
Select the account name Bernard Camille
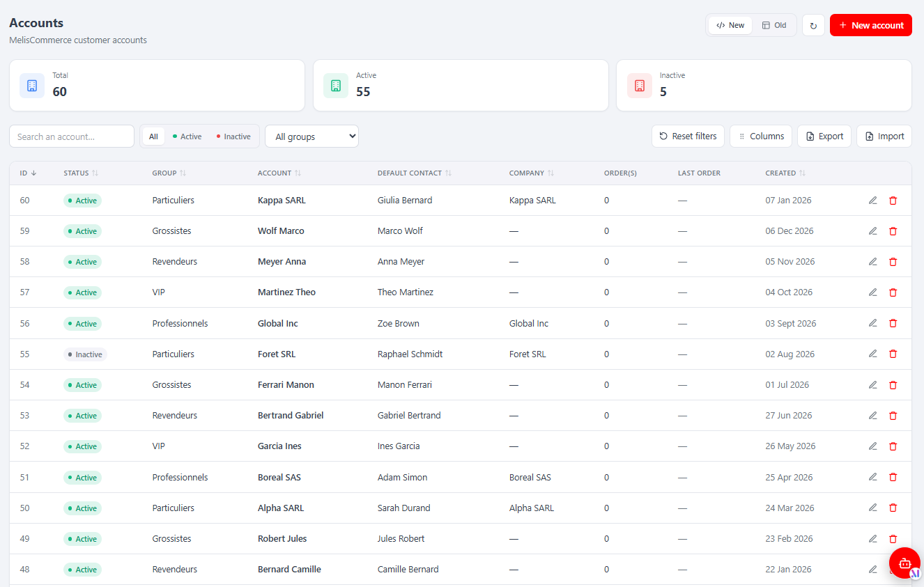(289, 569)
